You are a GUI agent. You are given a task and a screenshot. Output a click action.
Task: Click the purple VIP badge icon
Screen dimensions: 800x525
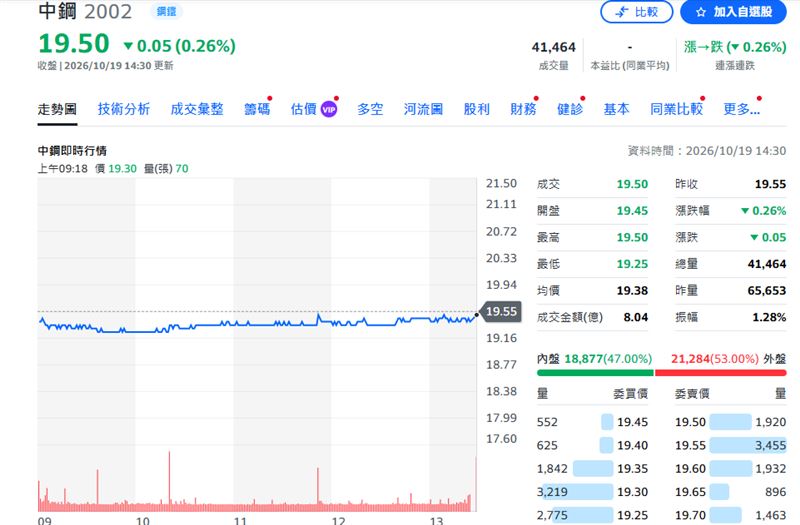coord(329,109)
